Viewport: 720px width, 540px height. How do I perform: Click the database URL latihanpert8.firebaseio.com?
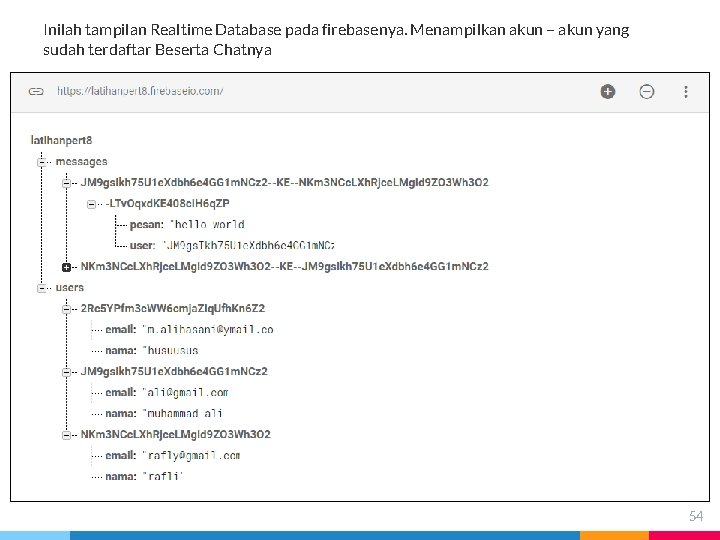point(140,91)
